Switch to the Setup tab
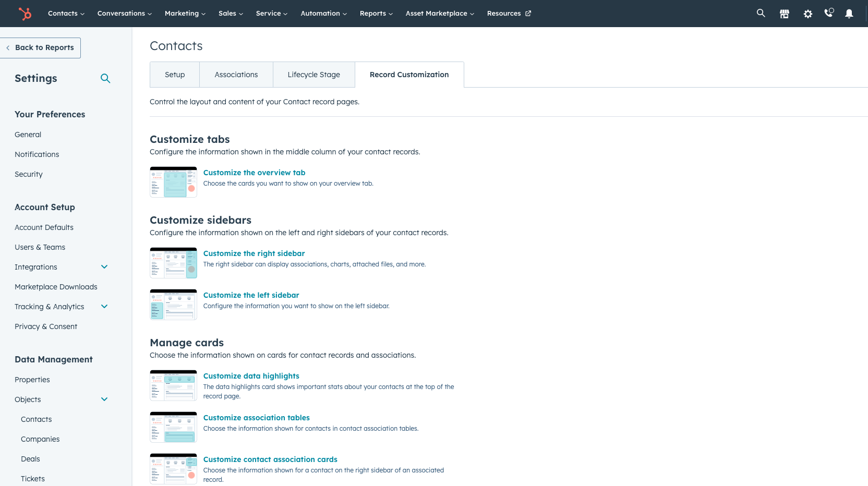The image size is (868, 486). pyautogui.click(x=175, y=75)
